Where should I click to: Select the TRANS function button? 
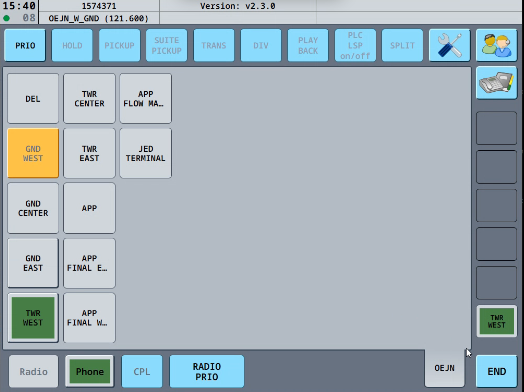coord(214,45)
